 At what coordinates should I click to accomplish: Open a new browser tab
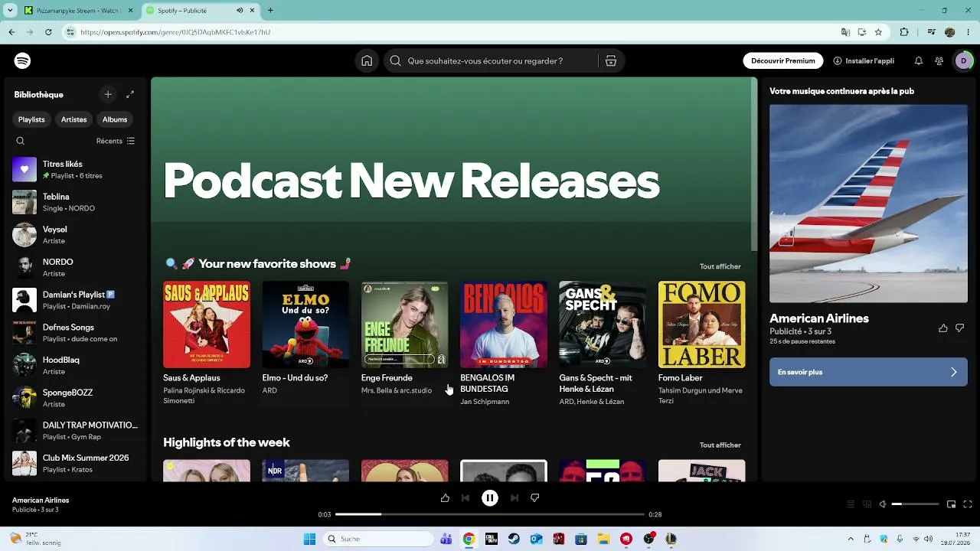pyautogui.click(x=270, y=11)
